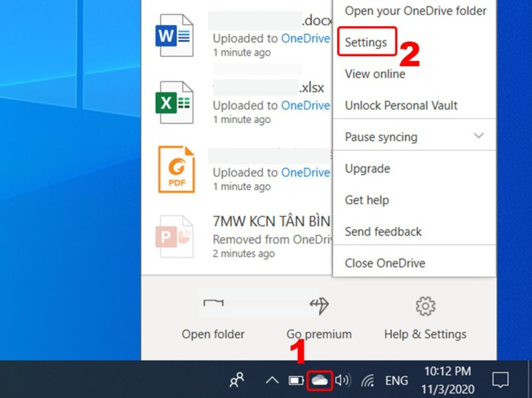Screen dimensions: 532x398
Task: Click OneDrive link under the .docx file
Action: pos(305,38)
